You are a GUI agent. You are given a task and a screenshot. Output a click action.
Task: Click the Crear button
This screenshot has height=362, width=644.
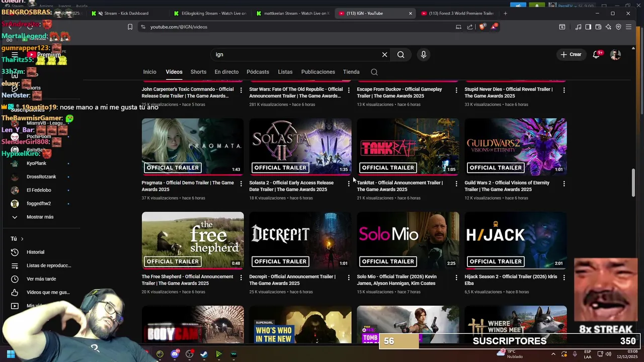(571, 54)
